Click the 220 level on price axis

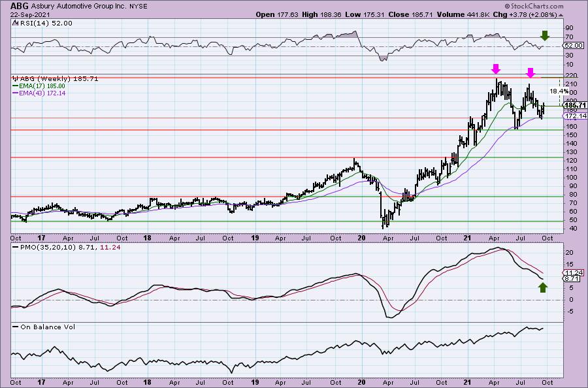point(571,76)
